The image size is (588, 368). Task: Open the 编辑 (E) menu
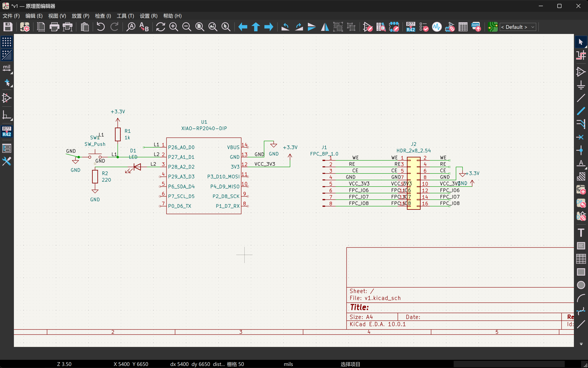34,16
